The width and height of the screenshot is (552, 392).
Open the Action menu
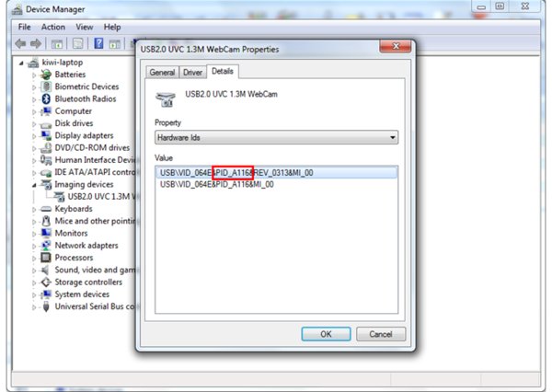(x=52, y=28)
